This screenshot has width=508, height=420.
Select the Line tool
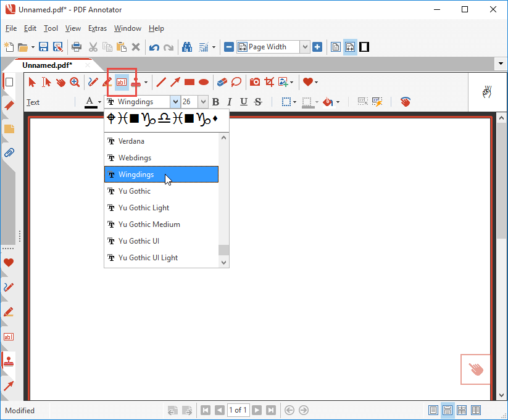pyautogui.click(x=161, y=82)
